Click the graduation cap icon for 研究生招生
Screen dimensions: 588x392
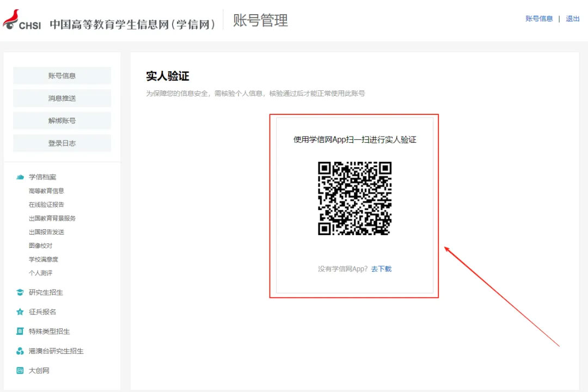[20, 292]
